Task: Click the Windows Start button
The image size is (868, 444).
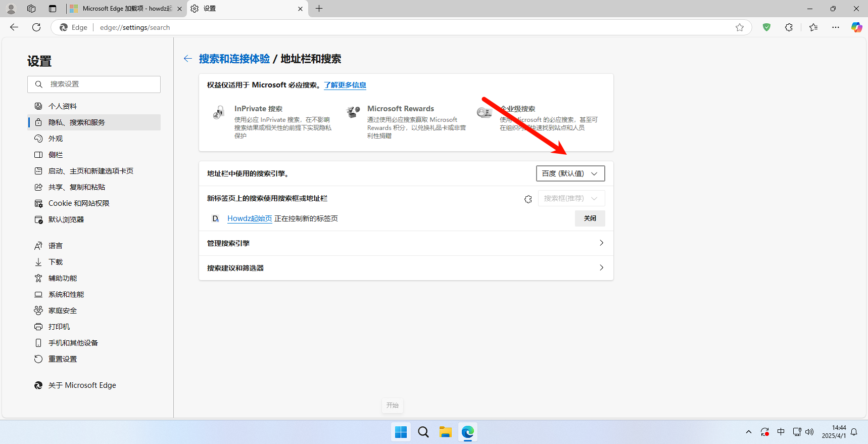Action: (401, 432)
